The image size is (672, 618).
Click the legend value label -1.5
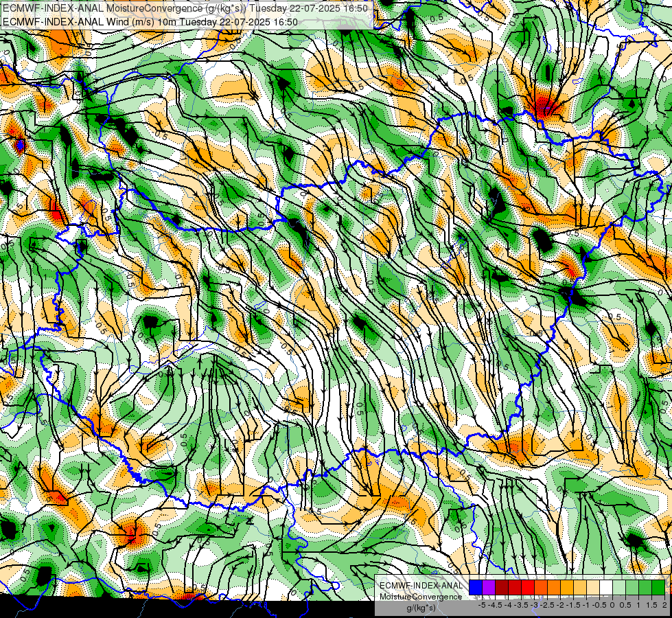tap(573, 605)
